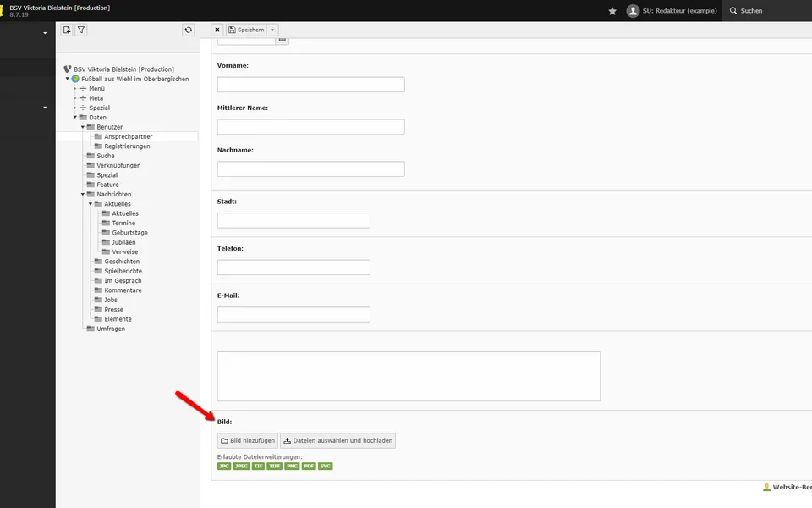Collapse the Benutzer folder in tree
This screenshot has width=812, height=508.
(83, 127)
